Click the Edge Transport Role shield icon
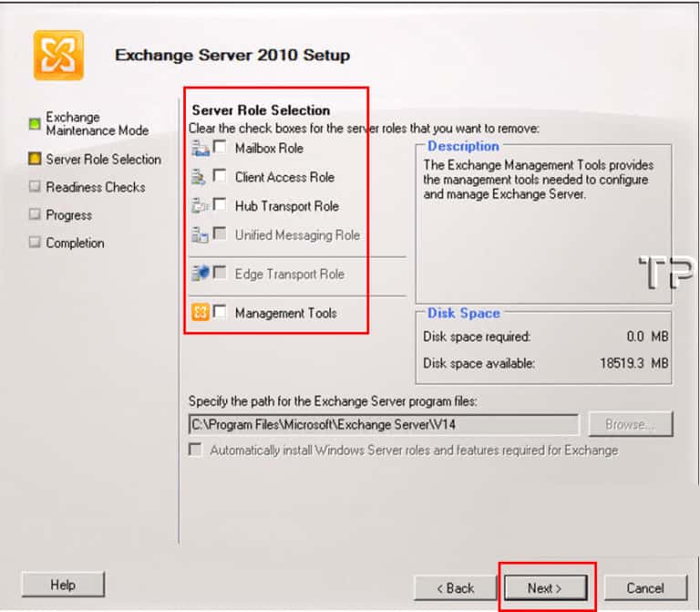 (x=201, y=273)
